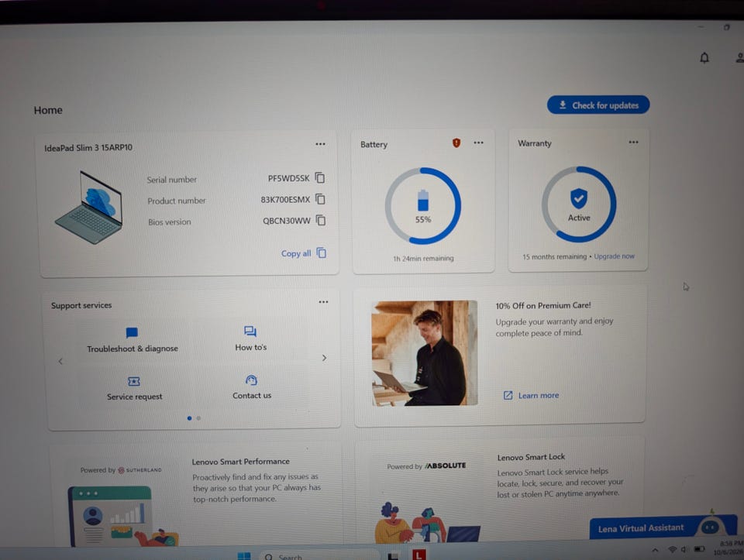
Task: Open the Warranty card options menu
Action: coord(633,143)
